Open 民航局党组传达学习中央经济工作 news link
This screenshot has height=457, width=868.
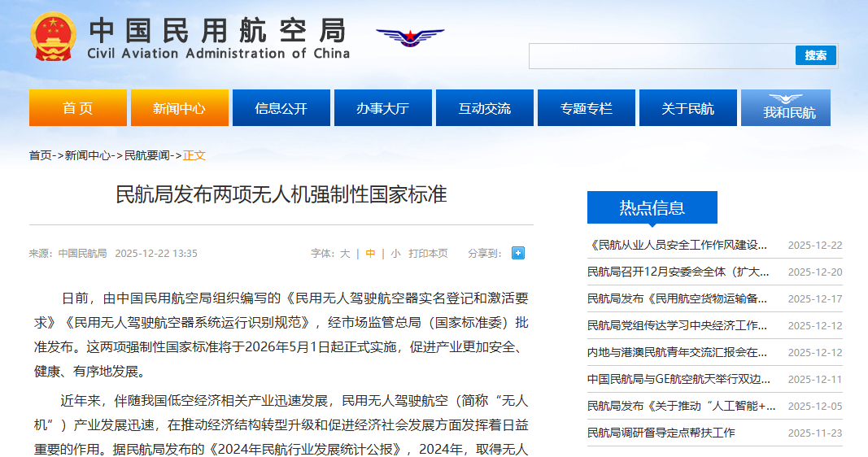tap(677, 325)
